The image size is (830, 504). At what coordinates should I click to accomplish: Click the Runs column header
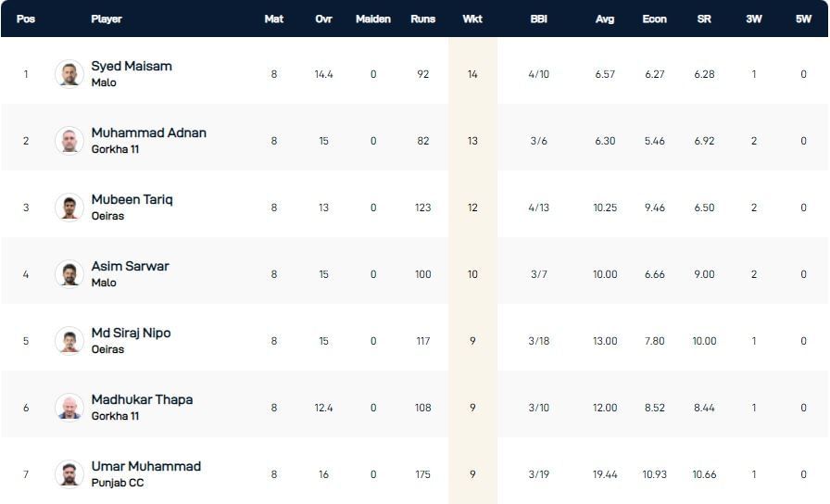(x=422, y=19)
